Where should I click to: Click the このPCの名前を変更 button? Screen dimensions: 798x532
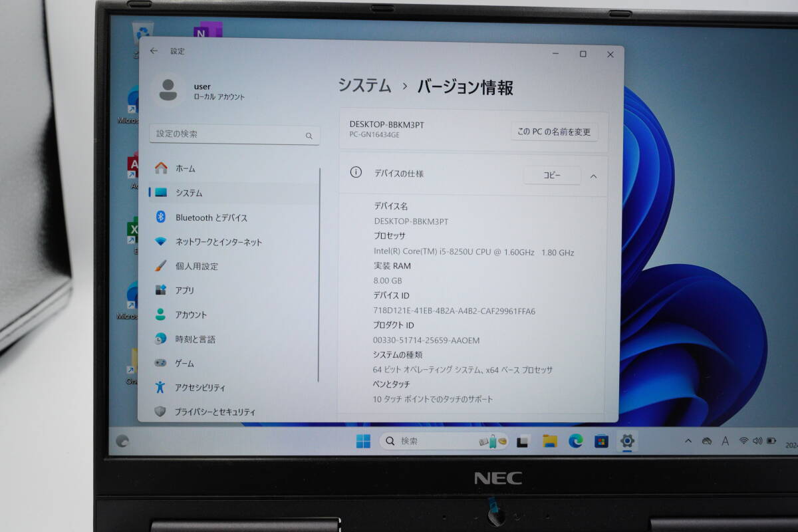tap(554, 132)
